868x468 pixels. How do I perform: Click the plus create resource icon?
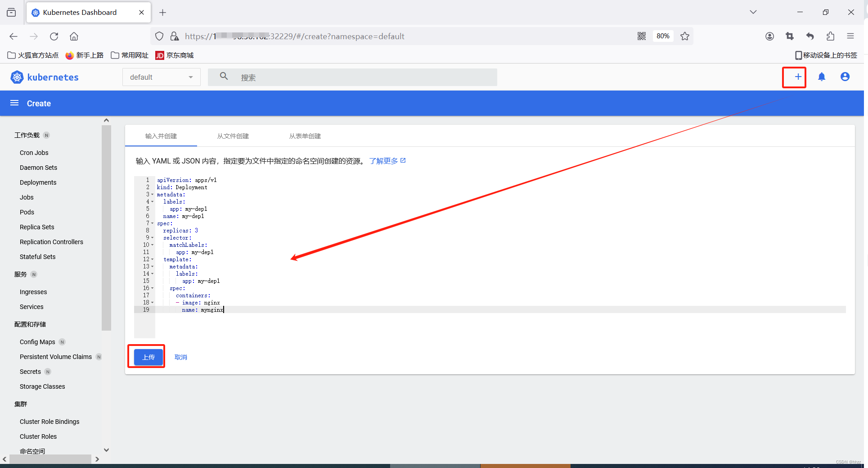(798, 77)
